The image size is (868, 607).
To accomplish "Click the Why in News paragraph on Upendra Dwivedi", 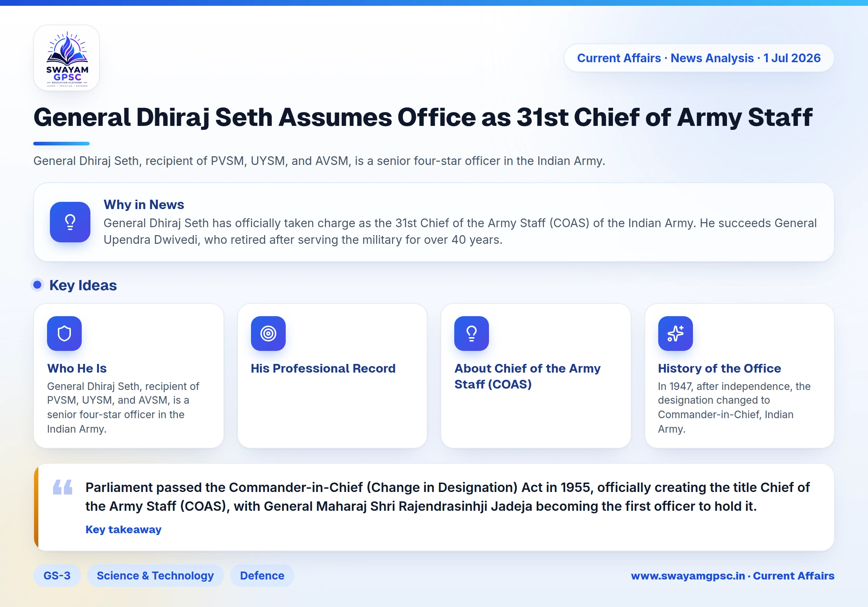I will pyautogui.click(x=460, y=232).
